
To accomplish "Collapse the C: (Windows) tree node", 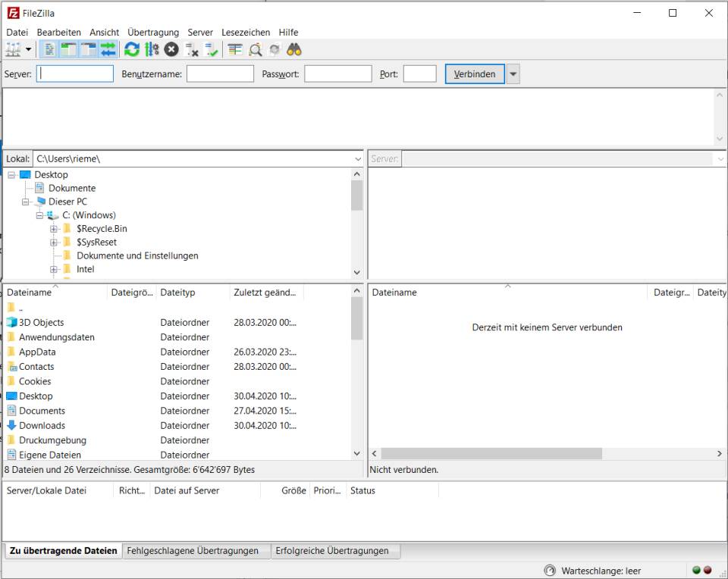I will tap(39, 215).
